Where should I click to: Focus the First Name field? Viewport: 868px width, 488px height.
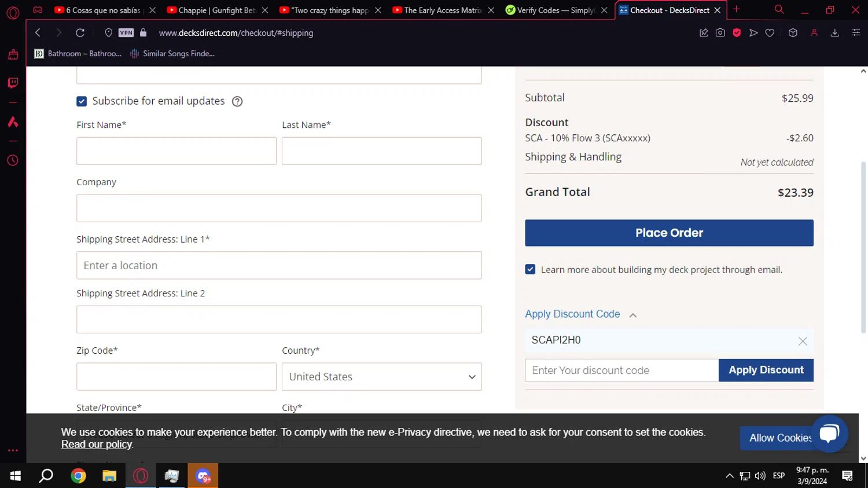pyautogui.click(x=176, y=151)
